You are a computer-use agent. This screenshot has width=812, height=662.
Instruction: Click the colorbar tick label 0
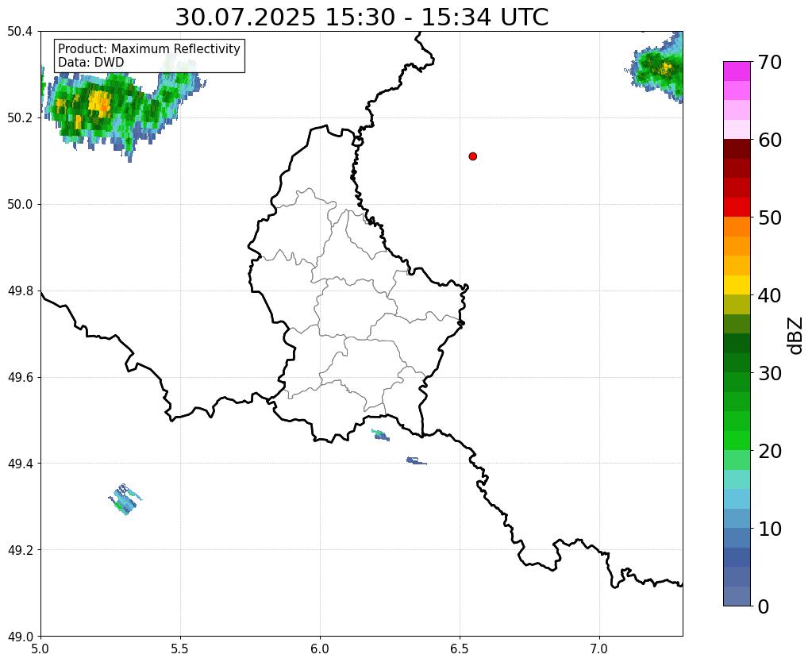764,606
